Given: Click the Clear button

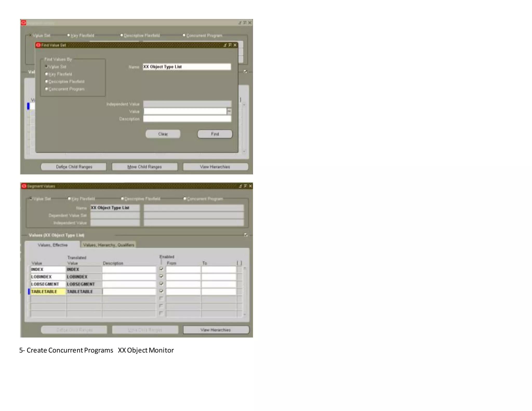Looking at the screenshot, I should (163, 134).
